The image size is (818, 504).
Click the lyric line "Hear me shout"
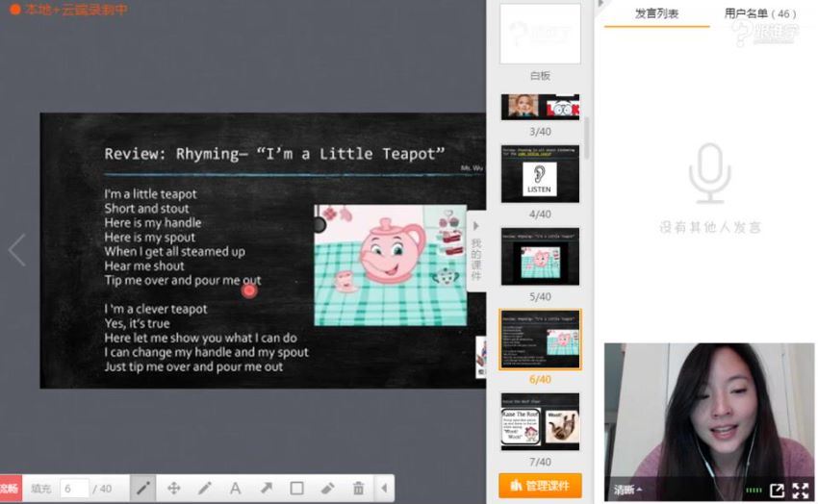click(144, 265)
